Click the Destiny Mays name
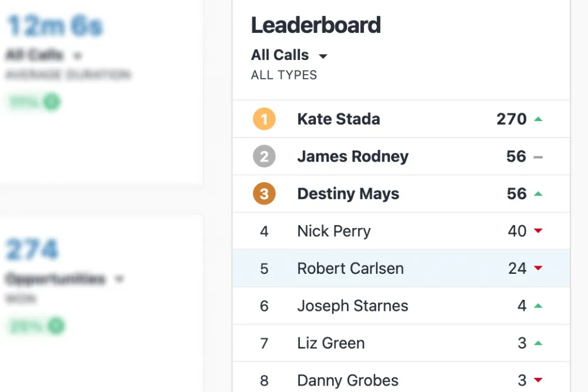Image resolution: width=588 pixels, height=392 pixels. coord(348,194)
